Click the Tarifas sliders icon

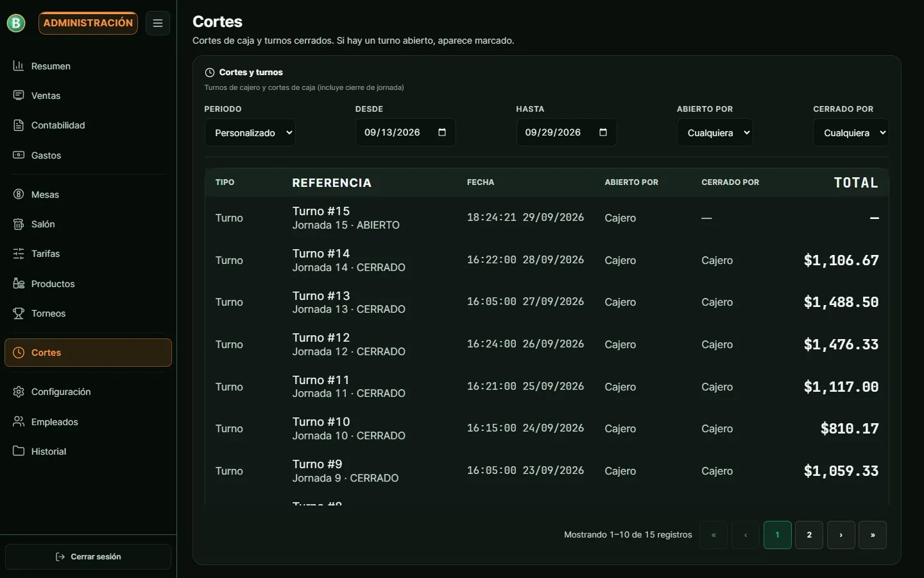coord(19,254)
